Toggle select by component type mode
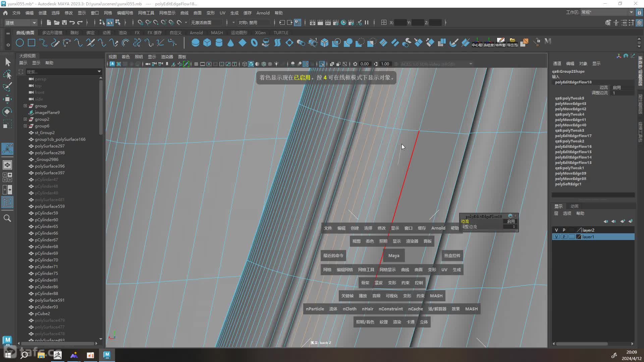The height and width of the screenshot is (362, 644). coord(118,22)
